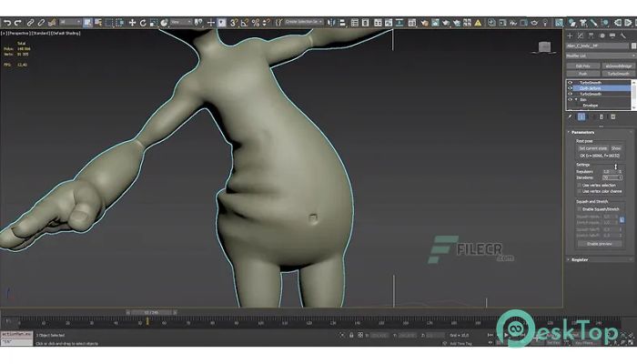Screen dimensions: 637x364
Task: Click the Show button in Rest pose
Action: [x=616, y=148]
